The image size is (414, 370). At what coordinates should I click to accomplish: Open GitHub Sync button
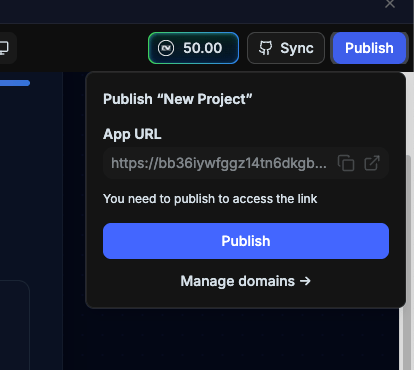click(x=286, y=48)
